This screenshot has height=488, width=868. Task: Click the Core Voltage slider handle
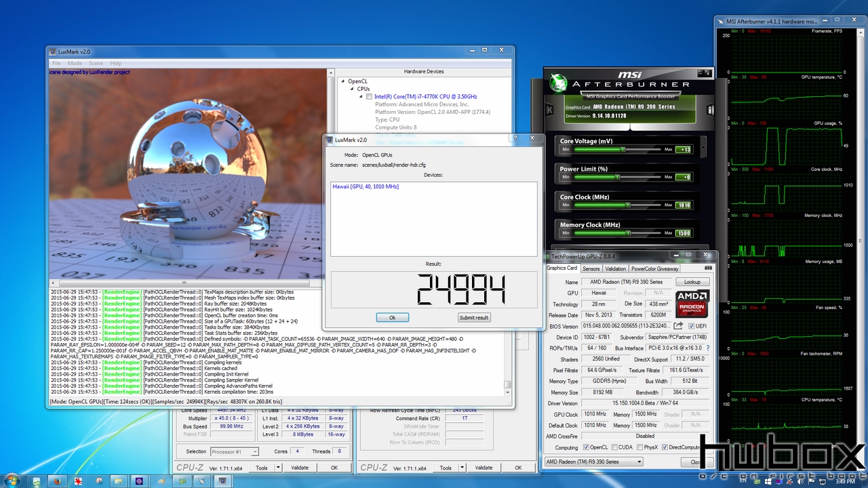click(622, 149)
